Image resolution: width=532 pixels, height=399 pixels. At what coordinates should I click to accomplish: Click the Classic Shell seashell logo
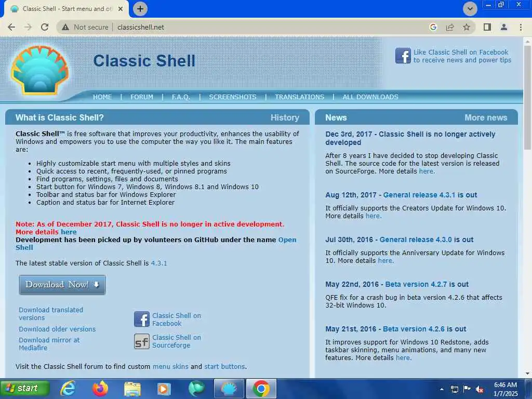(x=39, y=70)
